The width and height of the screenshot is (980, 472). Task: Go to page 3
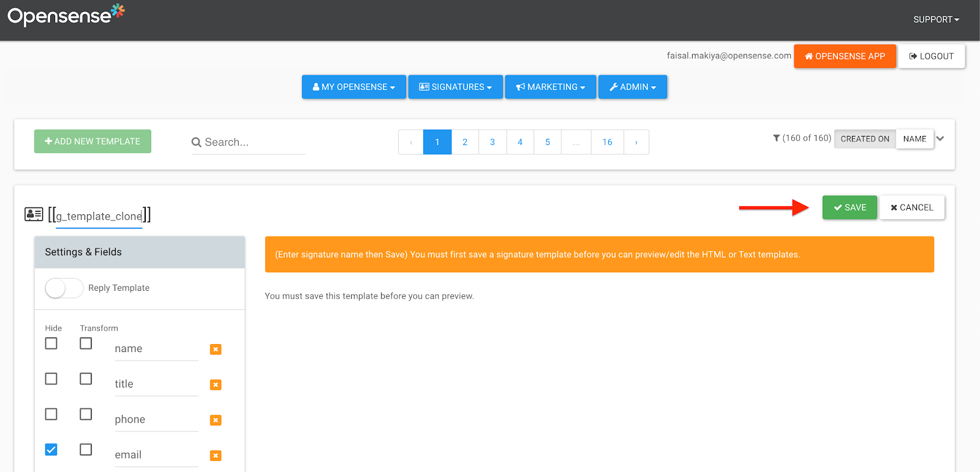pos(492,142)
